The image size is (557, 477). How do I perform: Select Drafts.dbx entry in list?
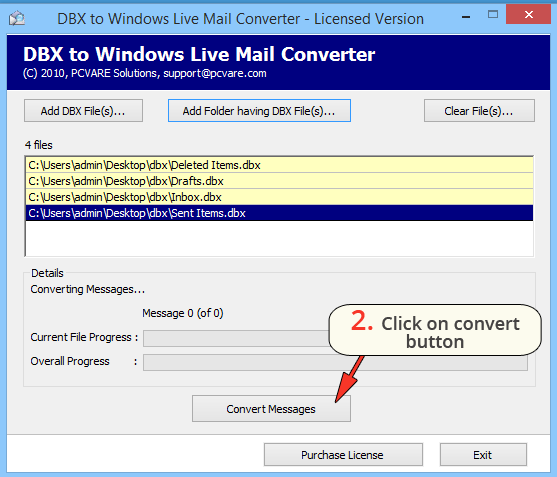pyautogui.click(x=279, y=181)
